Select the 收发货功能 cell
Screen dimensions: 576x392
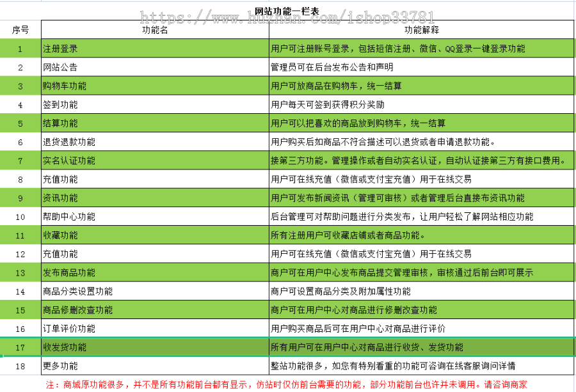155,347
